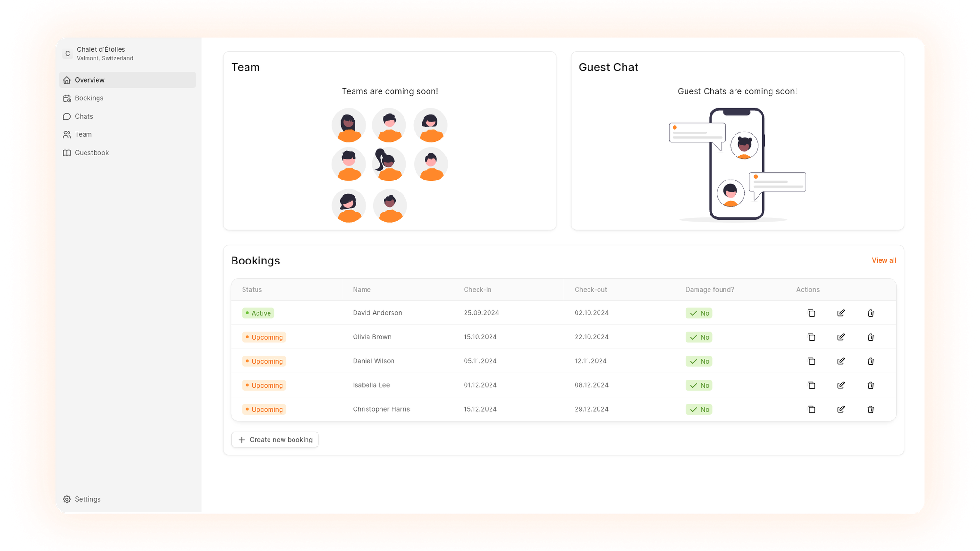
Task: Click the copy icon for Christopher Harris
Action: tap(811, 409)
